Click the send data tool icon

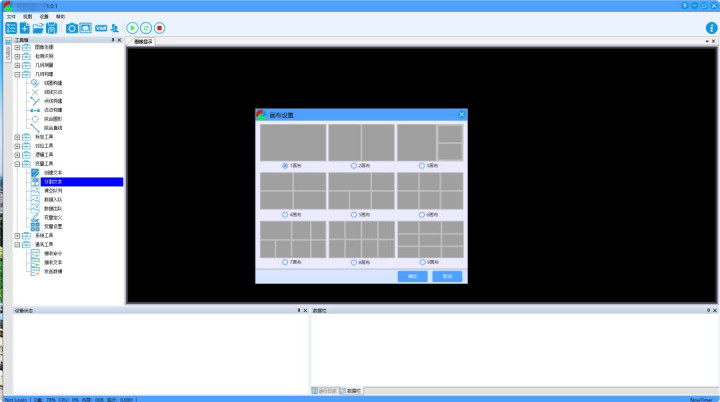35,272
